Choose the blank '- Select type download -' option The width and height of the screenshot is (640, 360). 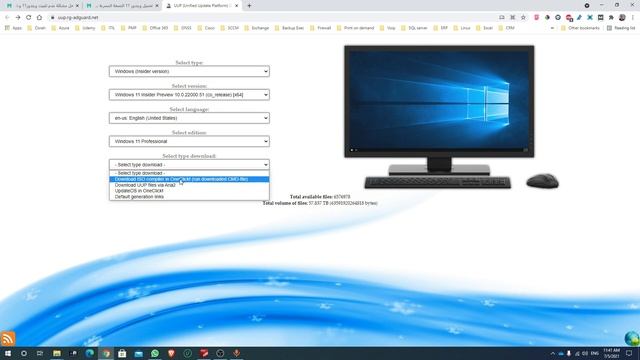pyautogui.click(x=189, y=173)
